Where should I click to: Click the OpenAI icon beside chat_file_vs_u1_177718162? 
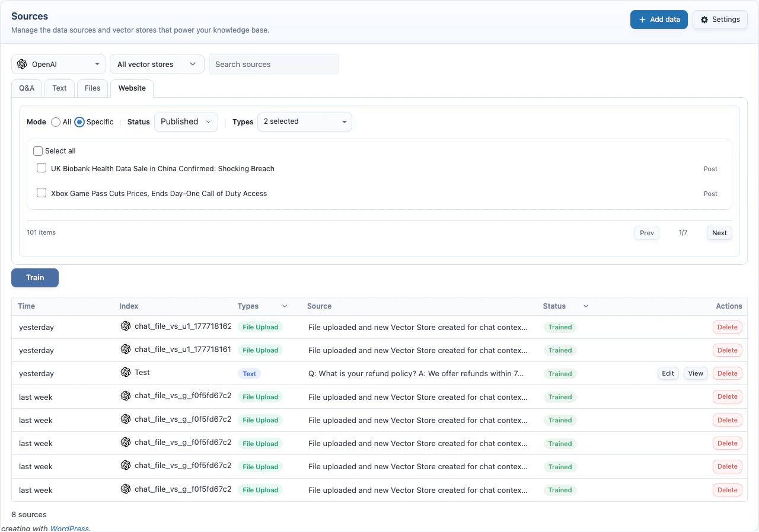125,326
